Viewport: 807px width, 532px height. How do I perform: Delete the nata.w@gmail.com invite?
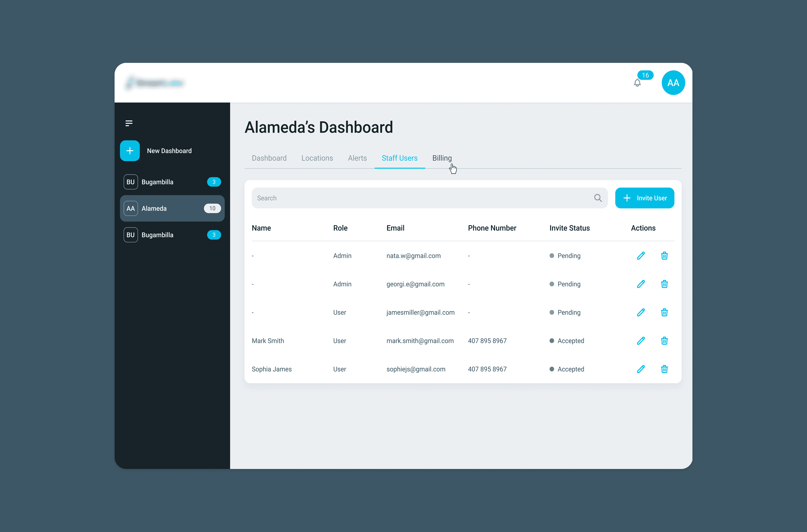[664, 256]
